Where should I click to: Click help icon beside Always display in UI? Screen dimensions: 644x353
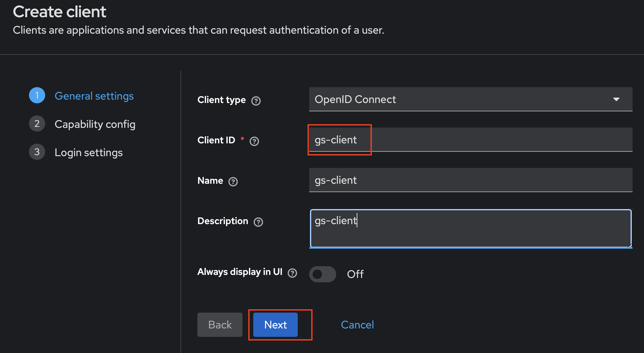click(292, 273)
